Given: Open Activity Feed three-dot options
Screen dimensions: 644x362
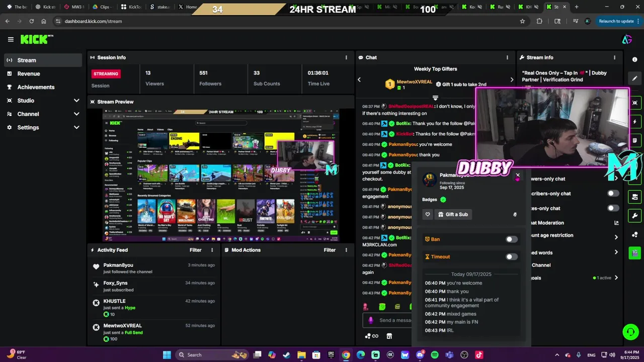Looking at the screenshot, I should pyautogui.click(x=212, y=250).
